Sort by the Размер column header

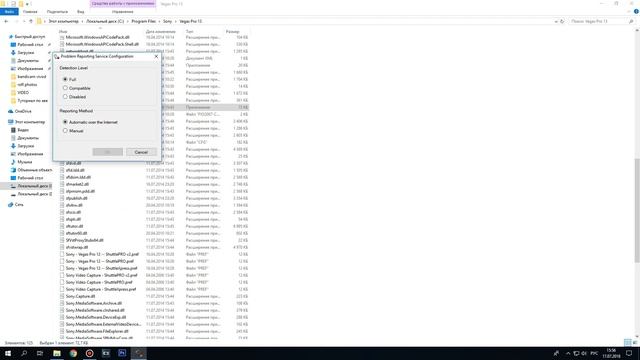coord(233,31)
